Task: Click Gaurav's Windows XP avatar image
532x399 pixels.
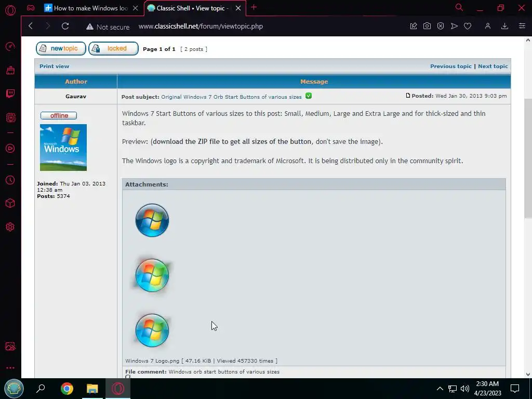Action: point(63,148)
